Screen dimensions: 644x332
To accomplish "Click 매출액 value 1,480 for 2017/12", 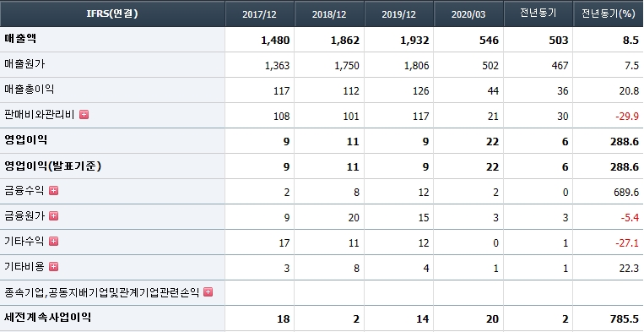I will coord(275,41).
